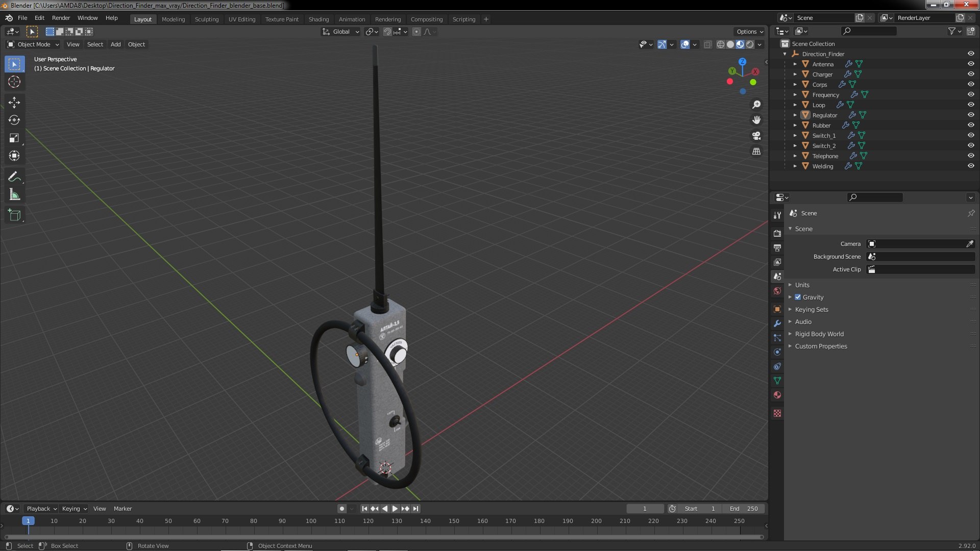Open the Global transform orientation dropdown

[x=340, y=32]
